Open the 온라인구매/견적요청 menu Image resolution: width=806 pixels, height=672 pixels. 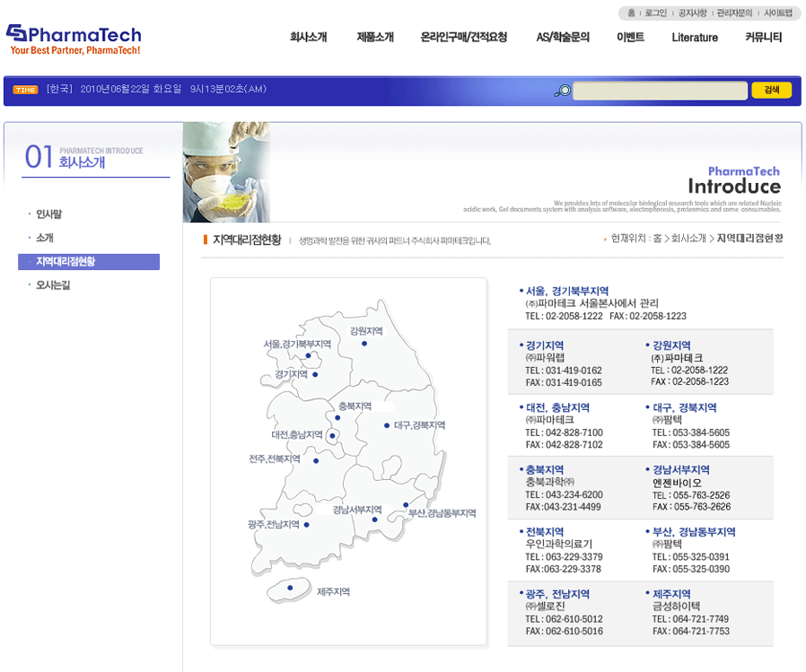pos(464,37)
